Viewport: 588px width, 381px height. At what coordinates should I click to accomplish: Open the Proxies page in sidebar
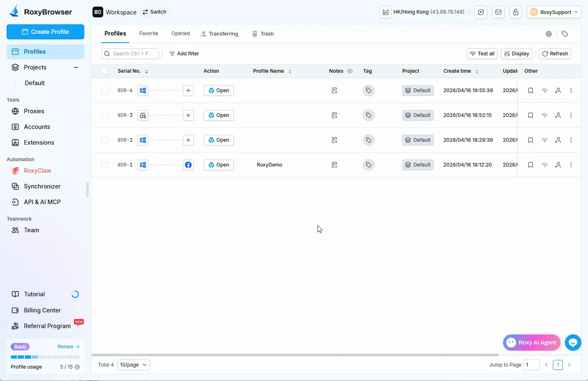[45, 111]
